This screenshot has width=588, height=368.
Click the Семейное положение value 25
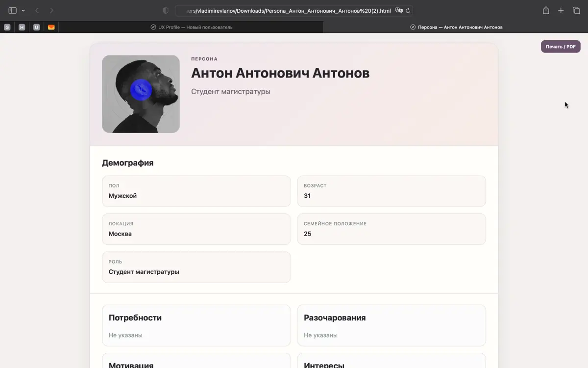pyautogui.click(x=308, y=234)
